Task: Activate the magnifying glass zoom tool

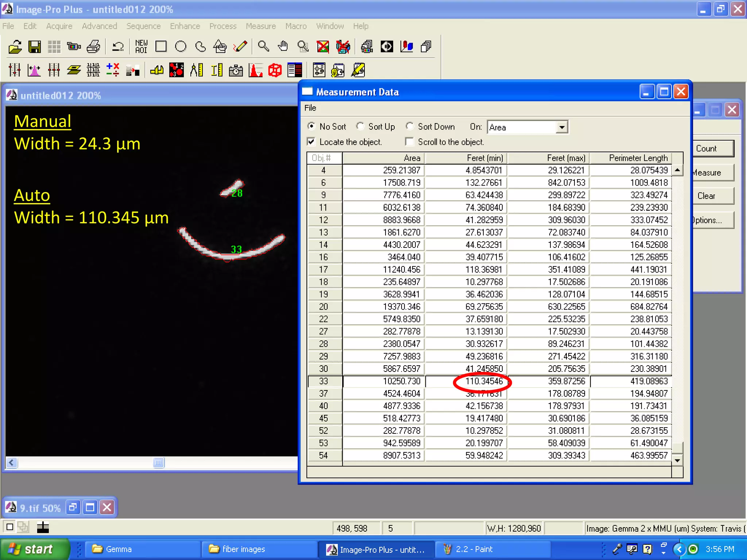Action: coord(263,47)
